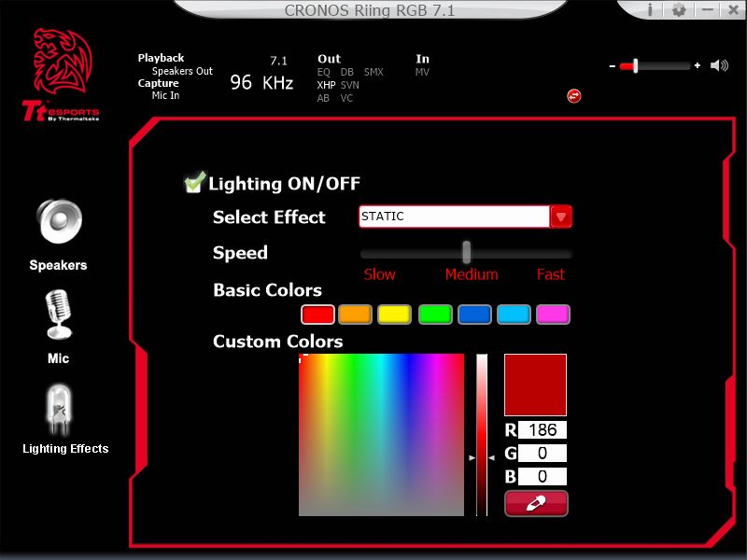
Task: Click the Fast speed label
Action: [551, 274]
